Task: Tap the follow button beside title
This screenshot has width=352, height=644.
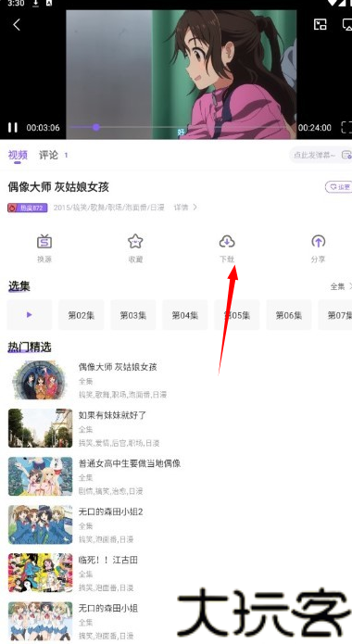Action: (338, 187)
